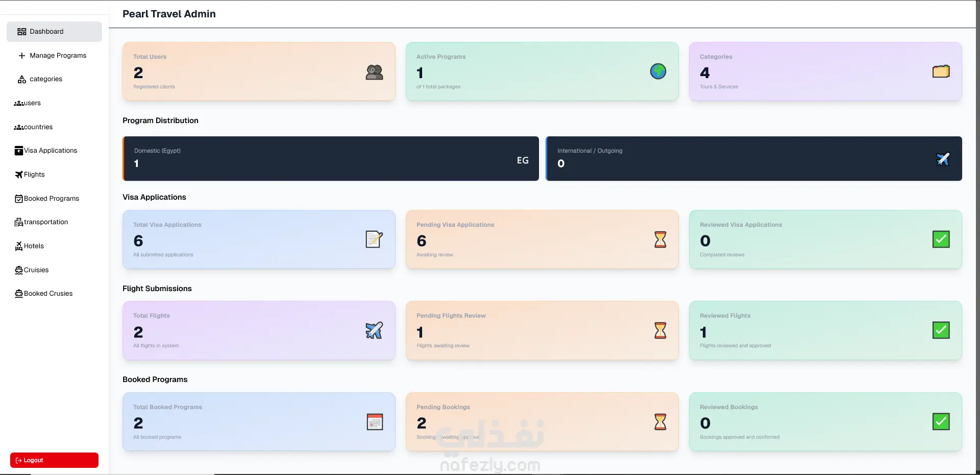This screenshot has height=475, width=980.
Task: Click hourglass icon on Pending Bookings card
Action: (x=660, y=422)
